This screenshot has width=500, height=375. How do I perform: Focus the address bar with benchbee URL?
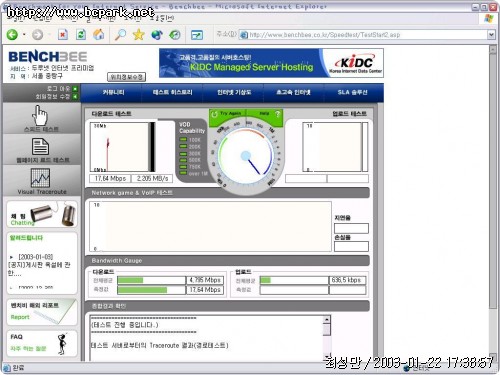point(363,35)
